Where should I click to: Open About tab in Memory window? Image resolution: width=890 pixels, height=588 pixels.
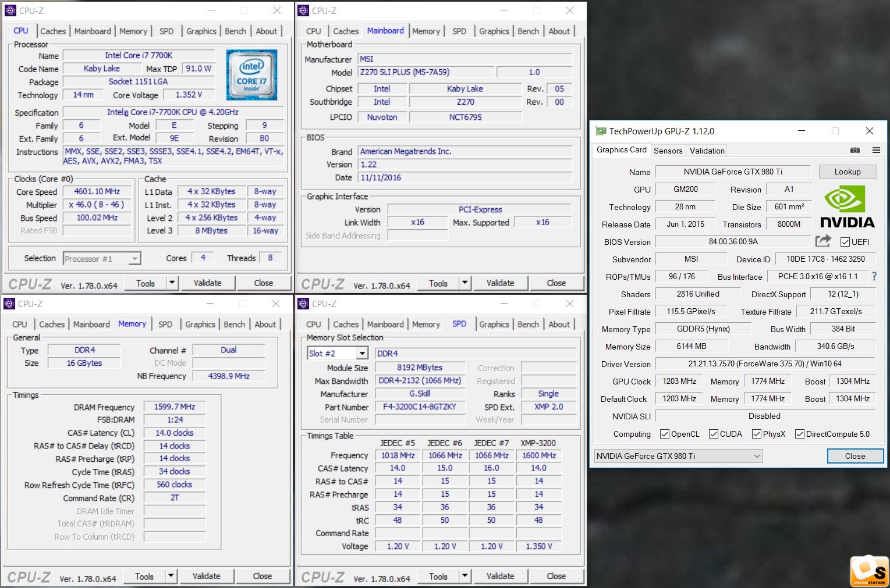[x=265, y=325]
